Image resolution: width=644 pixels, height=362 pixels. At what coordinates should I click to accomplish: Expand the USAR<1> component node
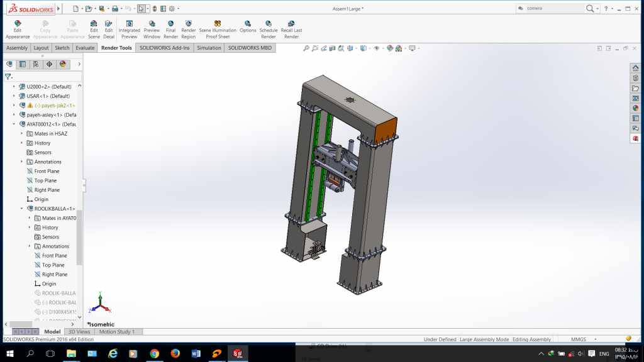[x=14, y=96]
